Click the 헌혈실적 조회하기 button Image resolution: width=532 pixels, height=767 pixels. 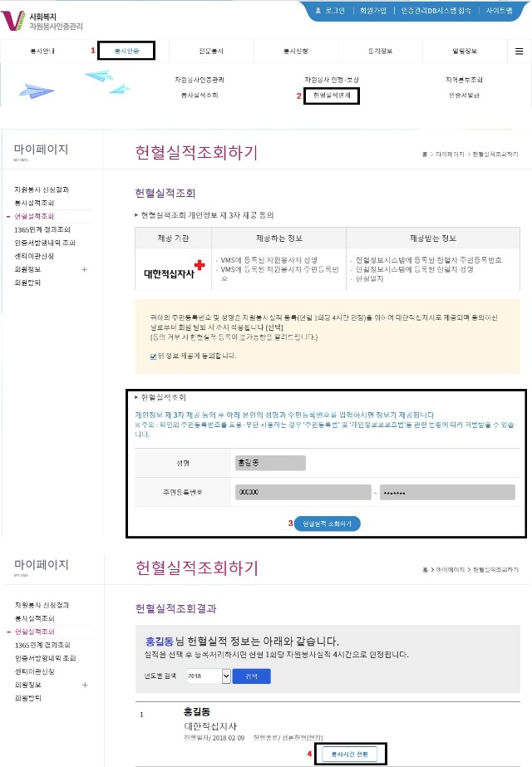pos(327,524)
